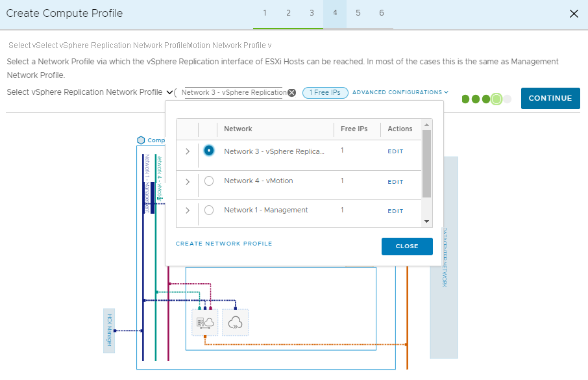Image resolution: width=588 pixels, height=380 pixels.
Task: Go to wizard step 1
Action: pos(265,13)
